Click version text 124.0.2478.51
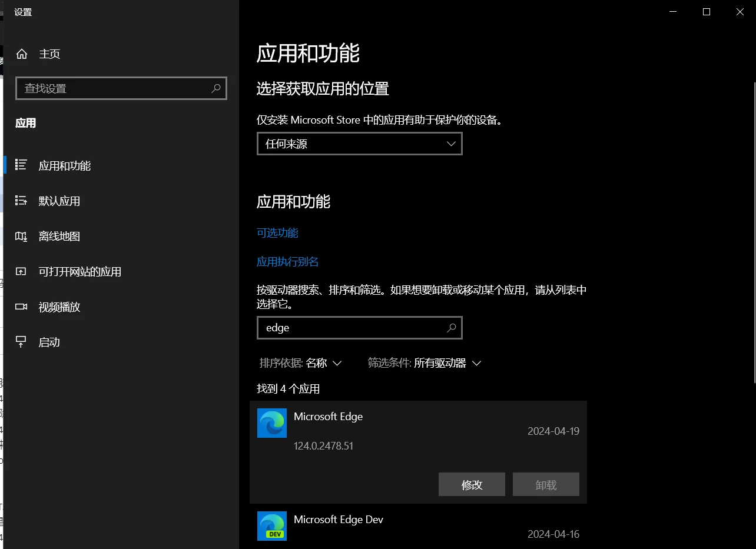Viewport: 756px width, 549px height. coord(323,446)
